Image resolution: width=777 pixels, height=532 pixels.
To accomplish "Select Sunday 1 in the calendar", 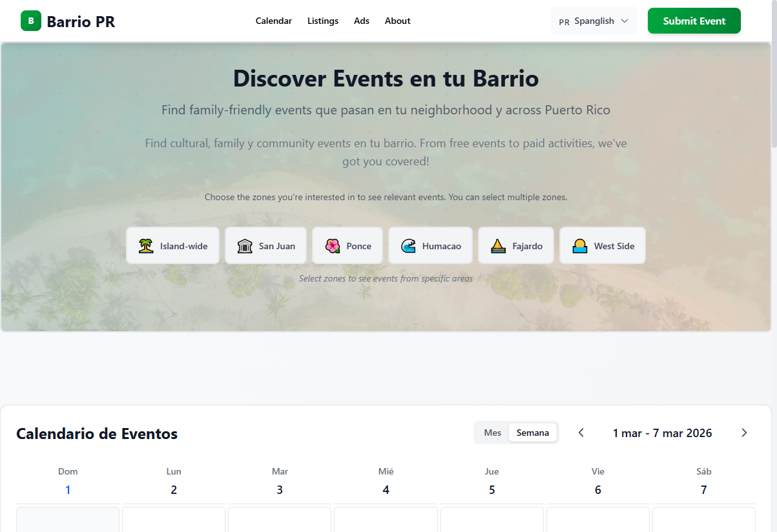I will [x=68, y=490].
